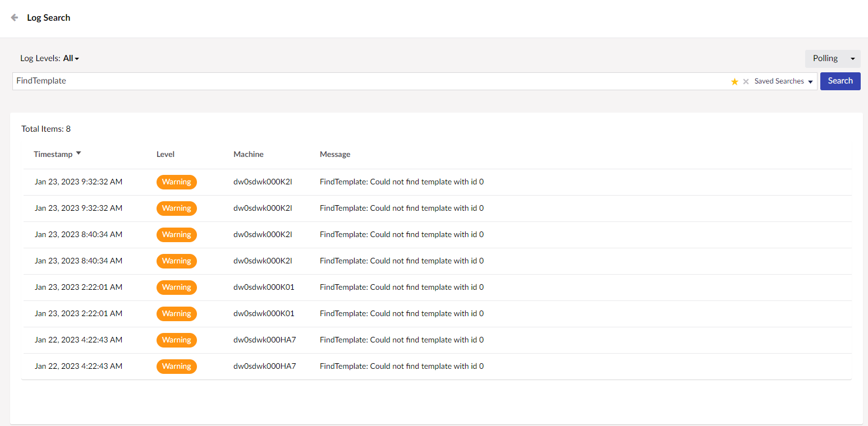Click the Log Search page title
868x426 pixels.
48,17
